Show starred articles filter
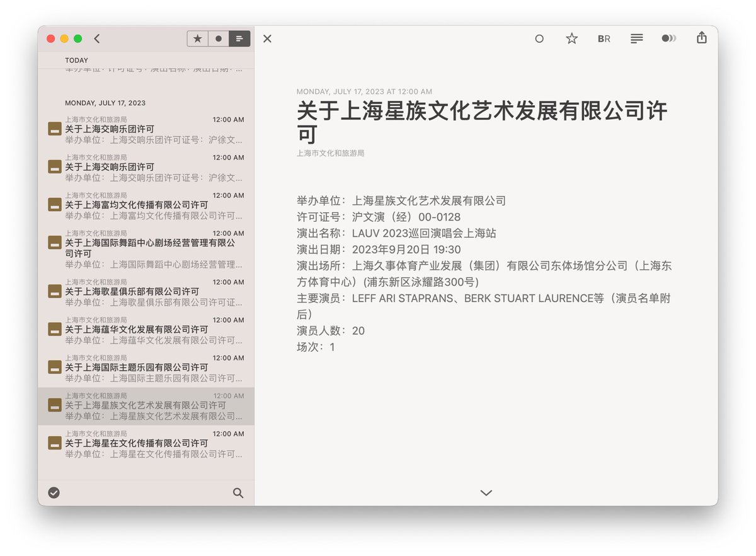Screen dimensions: 756x556 (198, 38)
